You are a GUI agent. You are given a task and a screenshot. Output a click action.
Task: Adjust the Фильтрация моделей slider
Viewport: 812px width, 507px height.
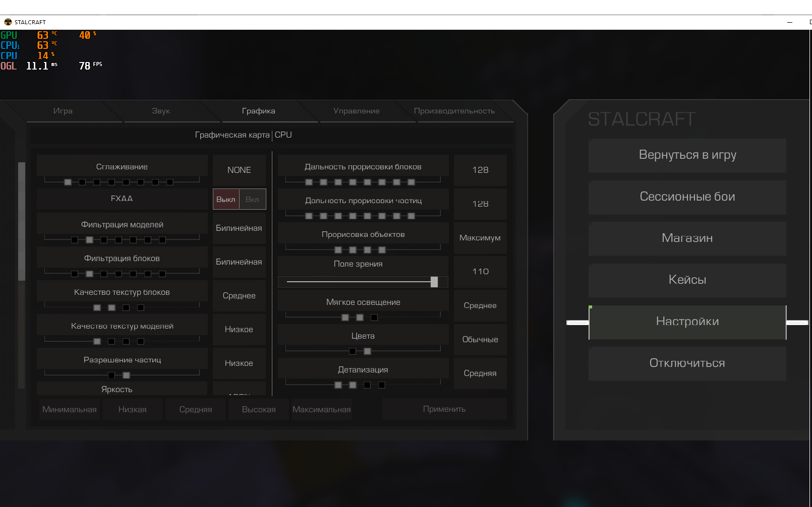tap(122, 239)
